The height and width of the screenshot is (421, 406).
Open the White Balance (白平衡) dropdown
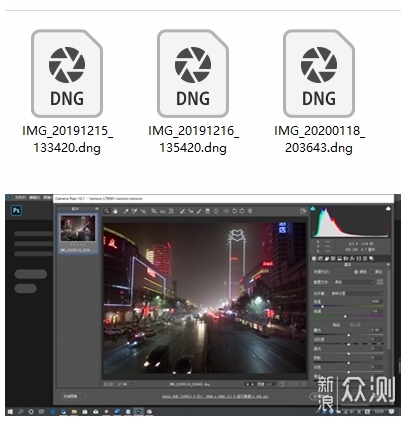pos(357,294)
